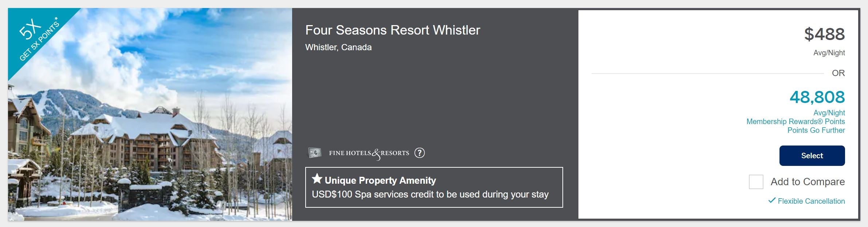Click the Flexible Cancellation checkmark icon
Viewport: 868px width, 227px height.
click(x=771, y=200)
